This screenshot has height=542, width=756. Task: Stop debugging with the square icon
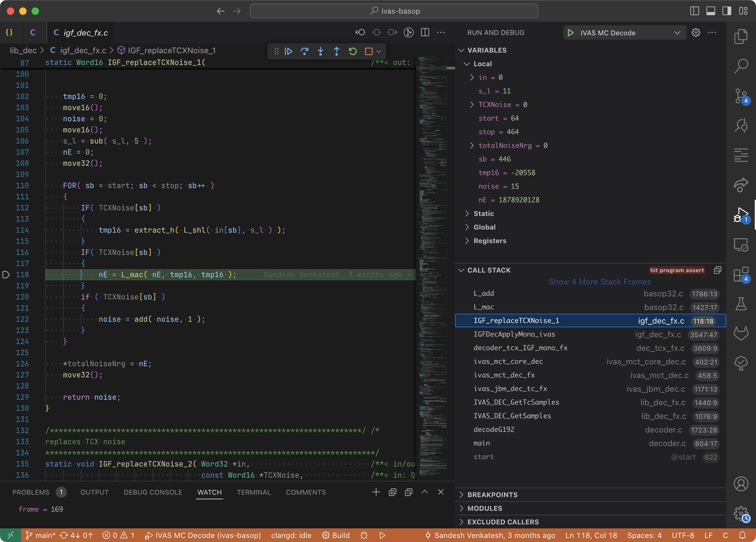point(368,51)
